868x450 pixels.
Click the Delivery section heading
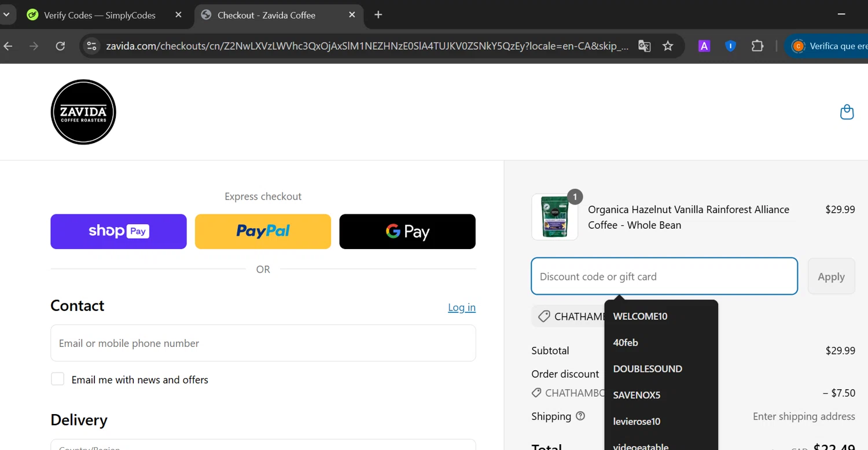click(79, 420)
